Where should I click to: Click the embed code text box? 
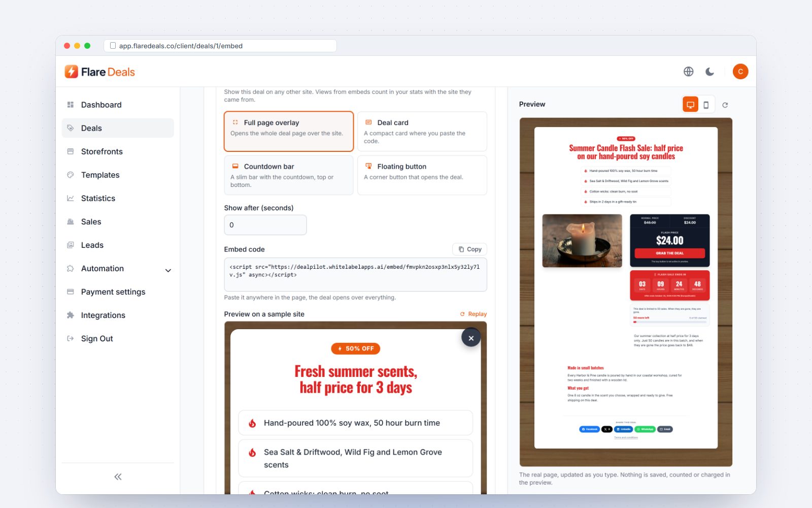355,274
